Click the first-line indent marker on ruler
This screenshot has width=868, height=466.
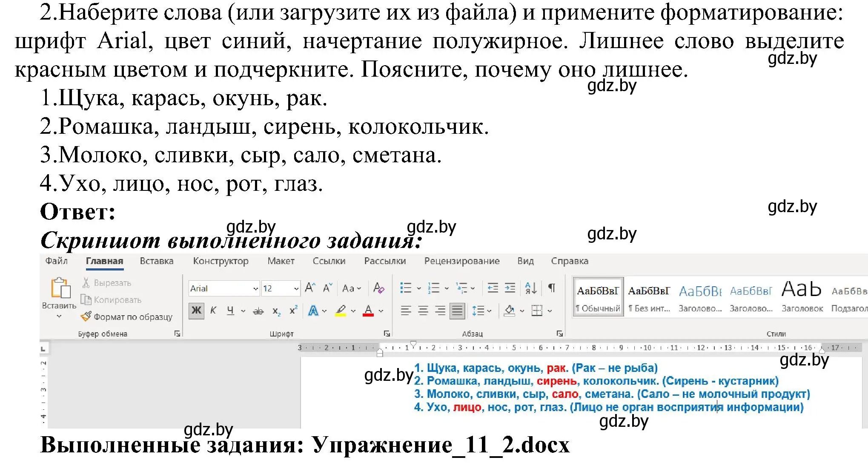pyautogui.click(x=413, y=344)
